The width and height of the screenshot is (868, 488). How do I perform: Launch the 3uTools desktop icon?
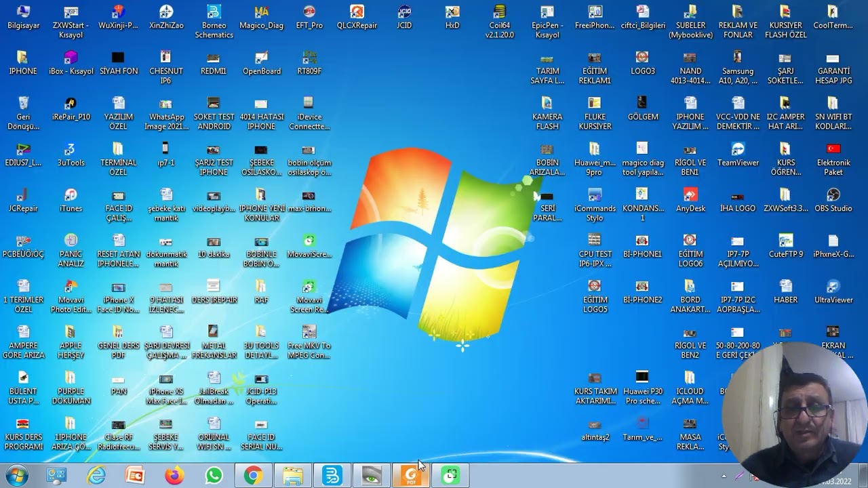click(71, 155)
